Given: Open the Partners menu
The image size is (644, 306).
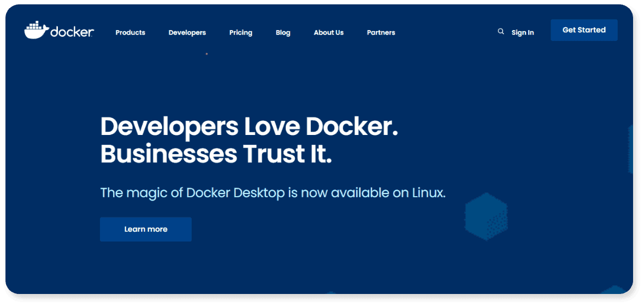Looking at the screenshot, I should point(381,32).
